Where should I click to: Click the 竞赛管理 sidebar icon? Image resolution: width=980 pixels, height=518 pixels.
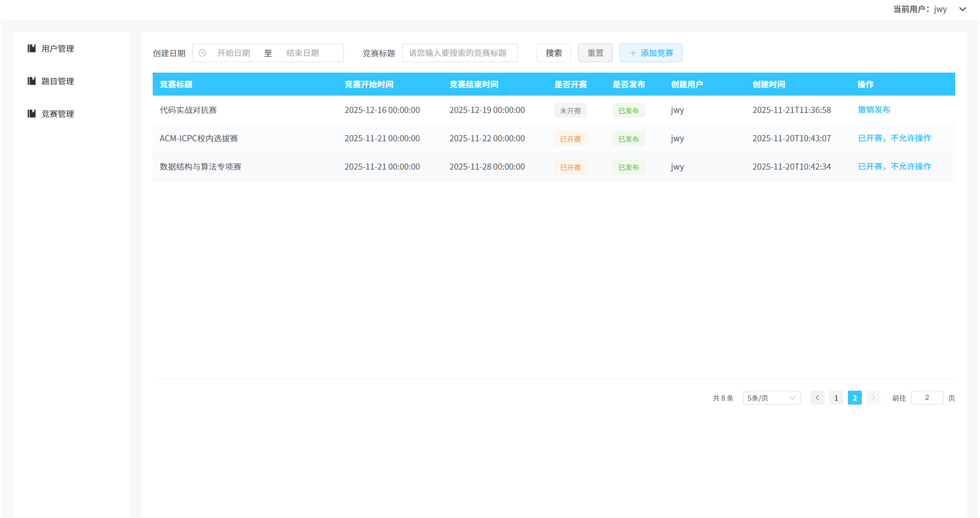point(31,113)
